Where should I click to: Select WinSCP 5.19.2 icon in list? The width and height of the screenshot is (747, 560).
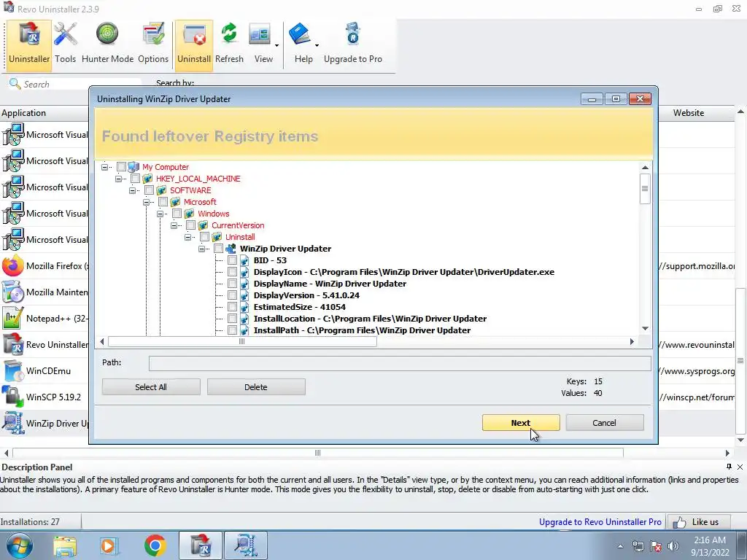point(13,397)
